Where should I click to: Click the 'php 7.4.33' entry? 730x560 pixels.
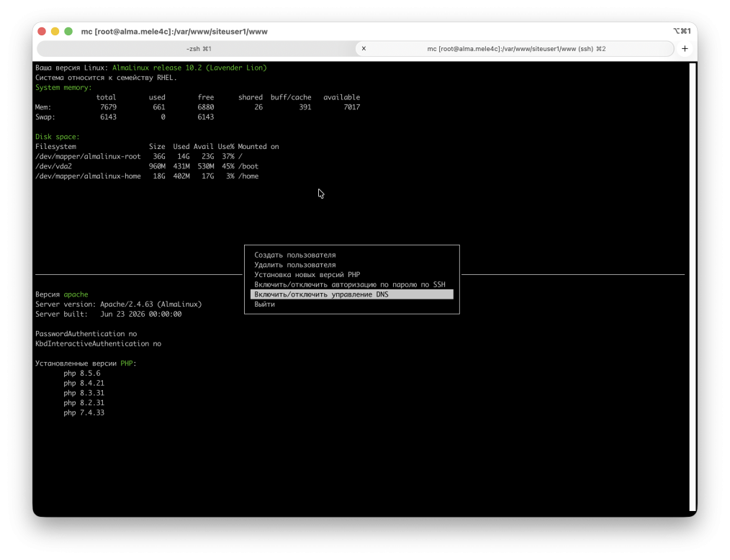84,412
